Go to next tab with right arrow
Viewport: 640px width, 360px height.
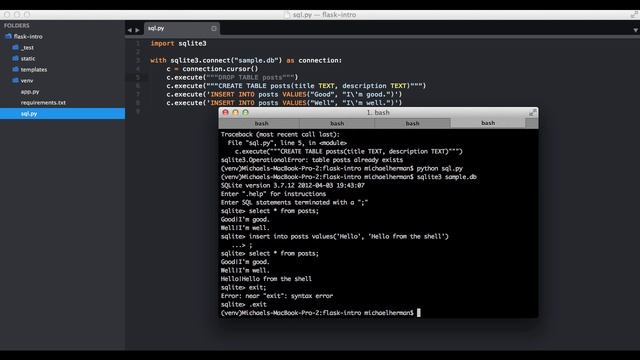[x=138, y=30]
